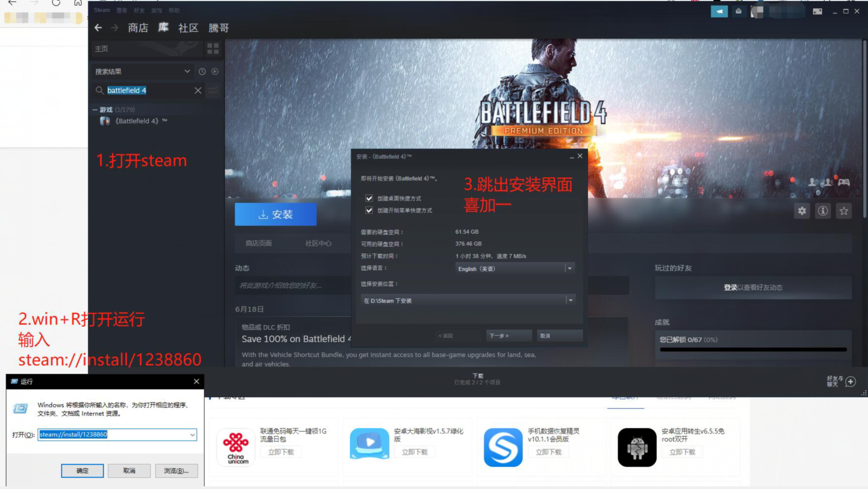Click the Run dialog open input field
Viewport: 868px width, 489px height.
tap(117, 435)
